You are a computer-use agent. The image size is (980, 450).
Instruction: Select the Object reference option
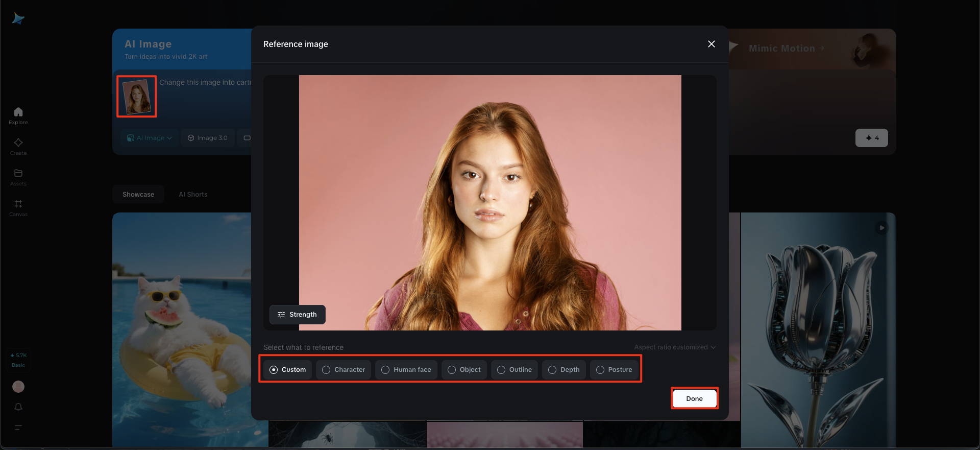click(x=464, y=370)
